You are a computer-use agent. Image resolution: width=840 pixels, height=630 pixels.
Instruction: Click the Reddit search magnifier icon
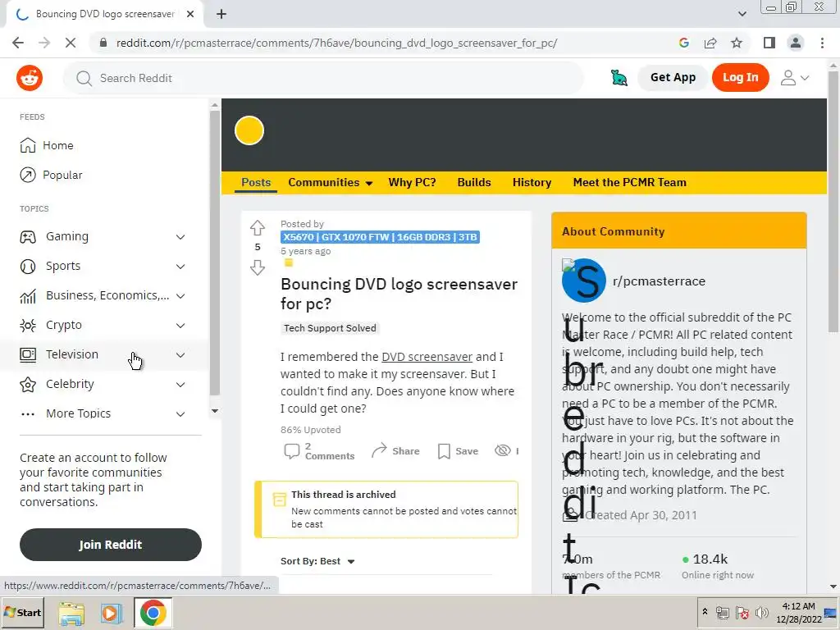coord(84,78)
